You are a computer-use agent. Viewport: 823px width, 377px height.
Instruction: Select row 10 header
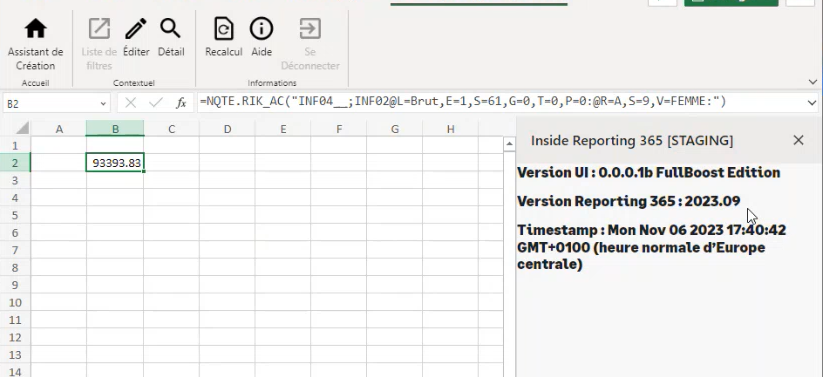(x=15, y=302)
